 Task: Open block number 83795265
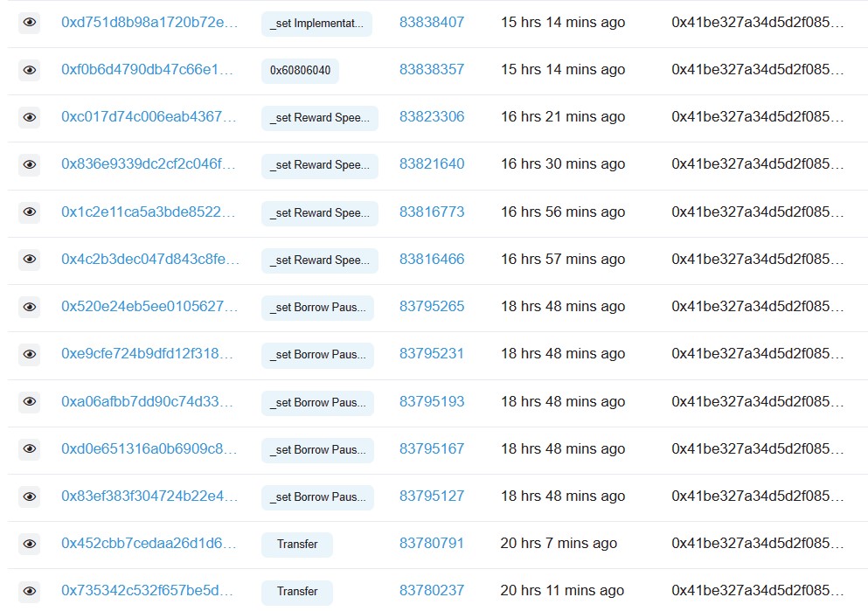(x=432, y=306)
